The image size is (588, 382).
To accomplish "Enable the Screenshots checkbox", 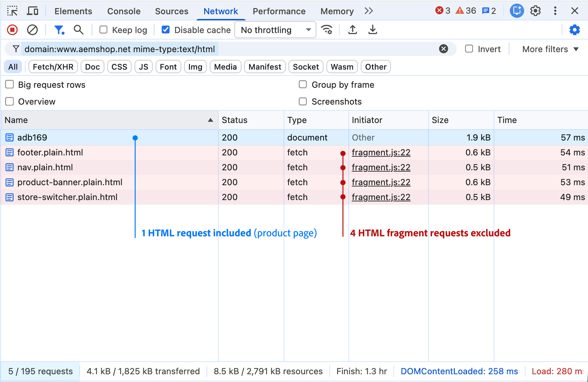I will 303,101.
